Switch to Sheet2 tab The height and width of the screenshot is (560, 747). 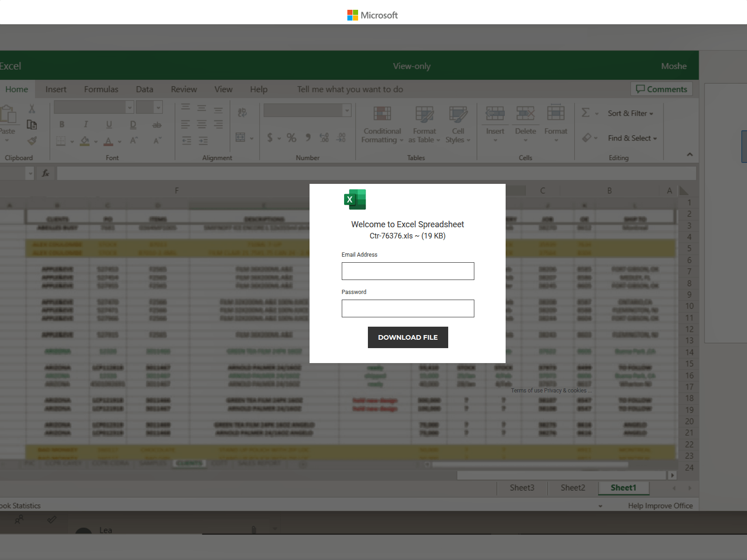(x=572, y=488)
